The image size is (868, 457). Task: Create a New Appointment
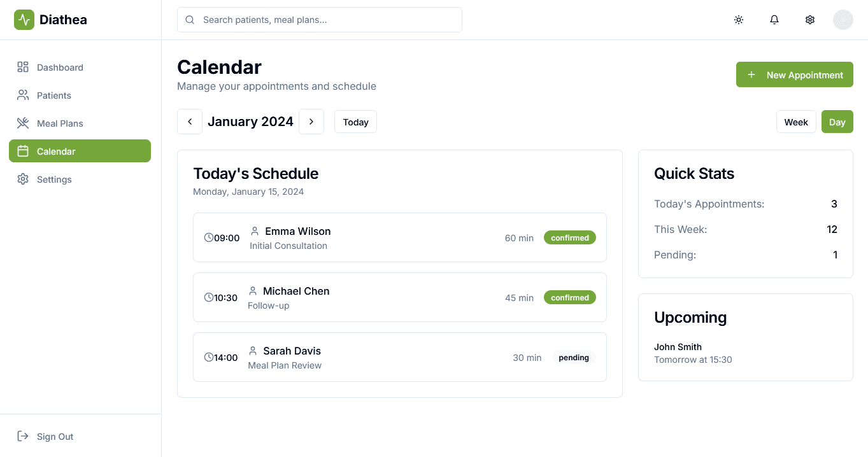pyautogui.click(x=794, y=74)
